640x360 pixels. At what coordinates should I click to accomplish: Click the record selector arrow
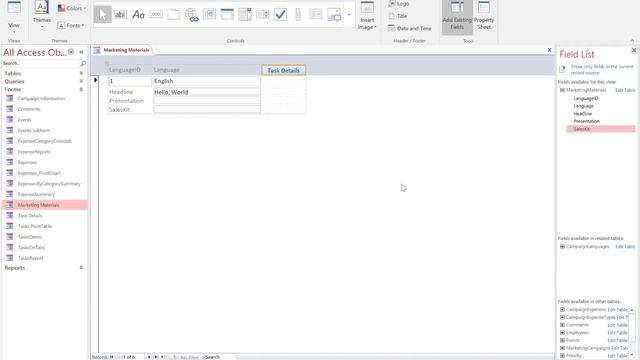pyautogui.click(x=96, y=80)
